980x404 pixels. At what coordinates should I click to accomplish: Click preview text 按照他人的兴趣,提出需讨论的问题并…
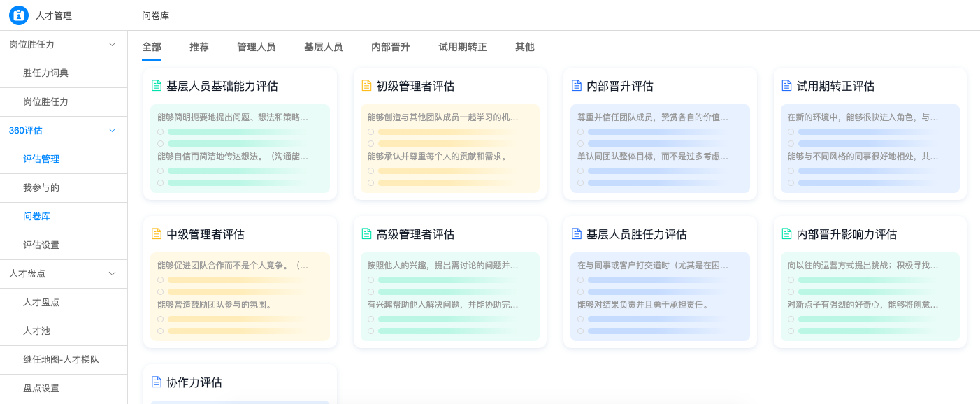point(443,265)
